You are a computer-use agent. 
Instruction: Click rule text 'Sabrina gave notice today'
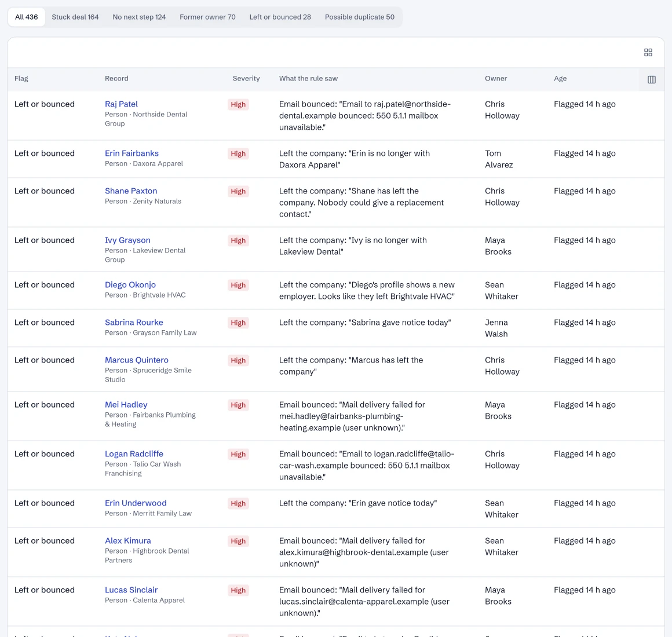pos(365,323)
